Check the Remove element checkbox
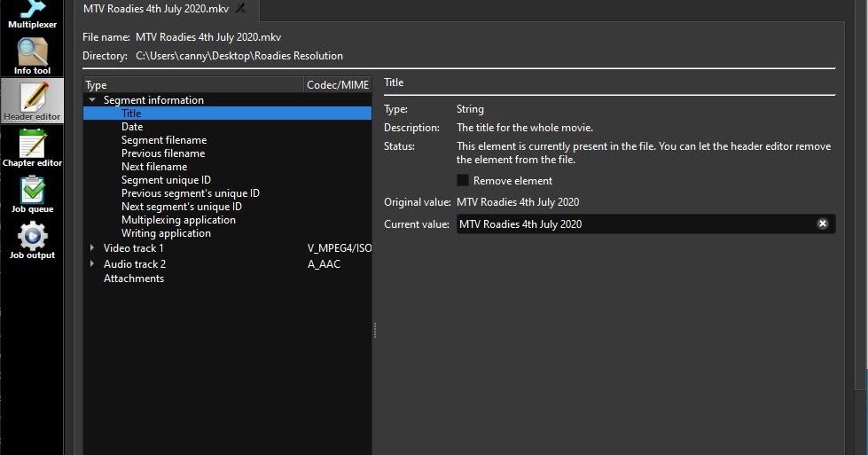This screenshot has height=455, width=868. click(x=463, y=180)
